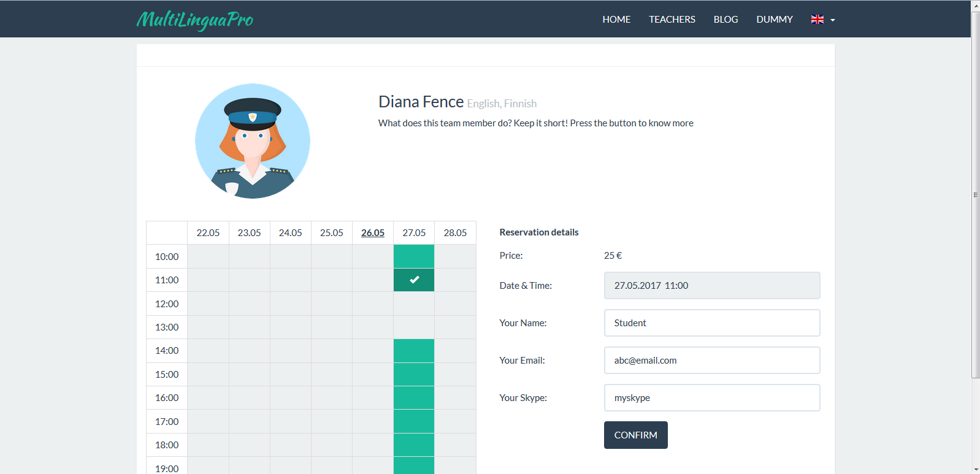Click the 26.05 date header link
Viewport: 980px width, 474px height.
[373, 233]
